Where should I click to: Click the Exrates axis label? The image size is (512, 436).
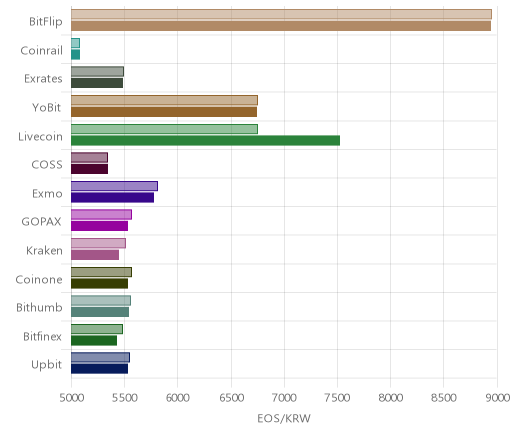[43, 79]
